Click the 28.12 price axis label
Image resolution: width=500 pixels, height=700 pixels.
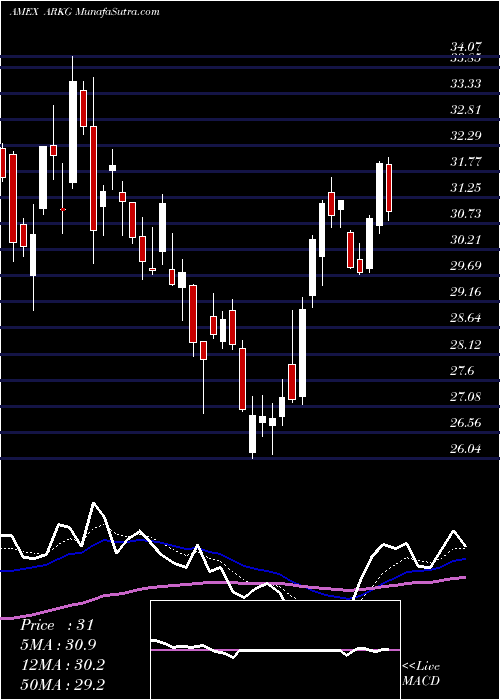(x=465, y=344)
